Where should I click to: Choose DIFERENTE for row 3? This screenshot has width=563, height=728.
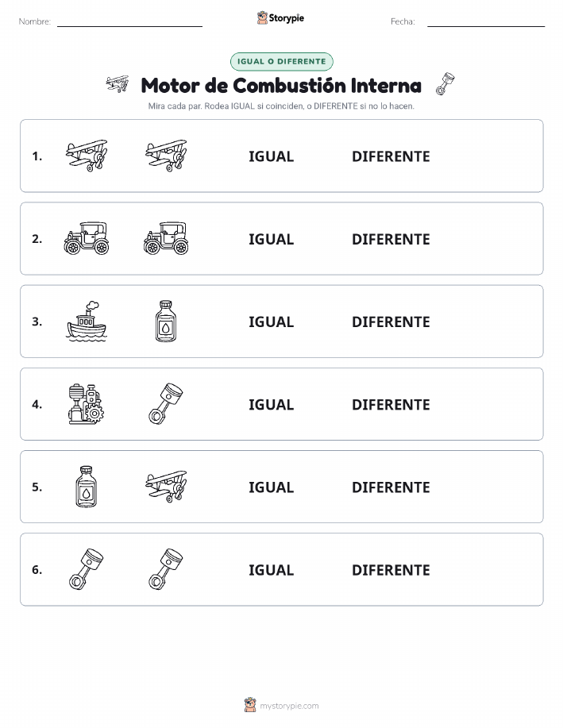pyautogui.click(x=391, y=322)
